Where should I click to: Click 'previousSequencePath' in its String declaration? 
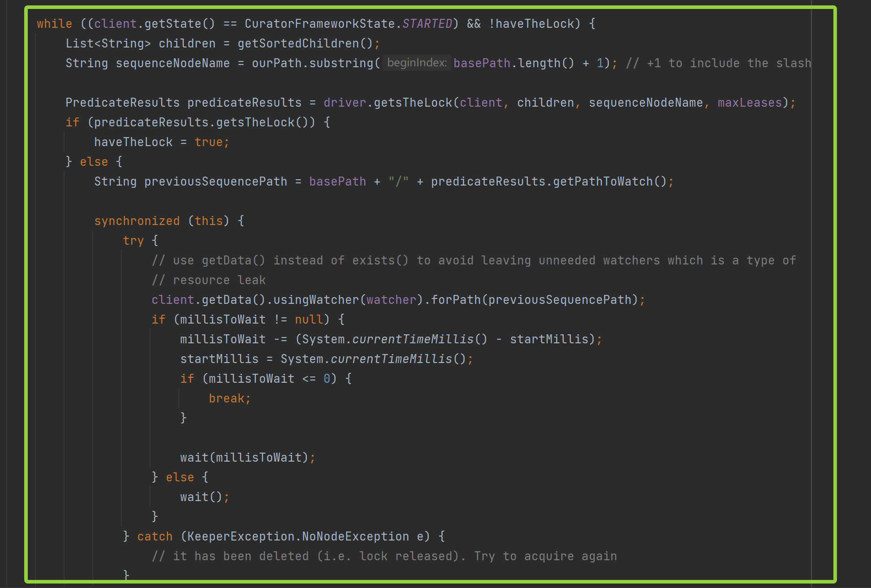click(x=216, y=182)
